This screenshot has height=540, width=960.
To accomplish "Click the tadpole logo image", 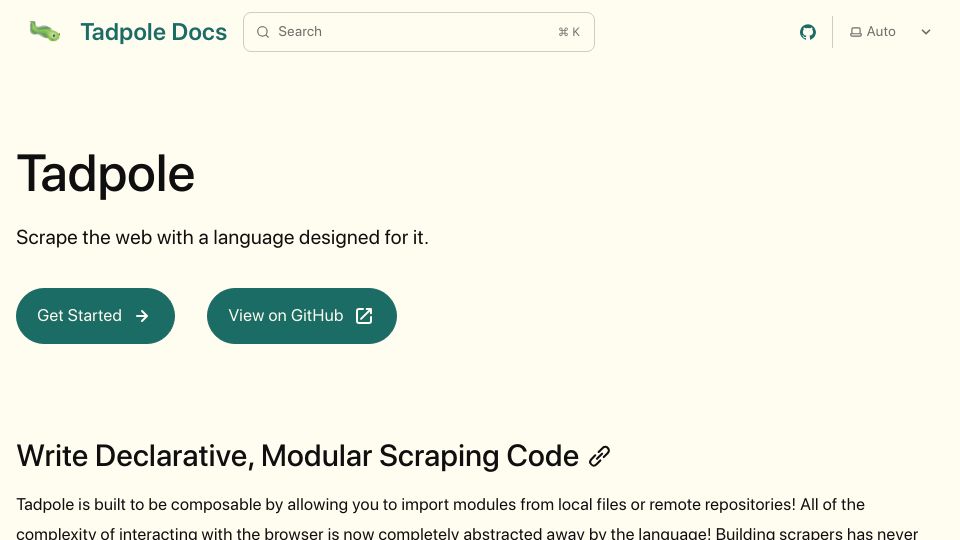I will coord(45,31).
